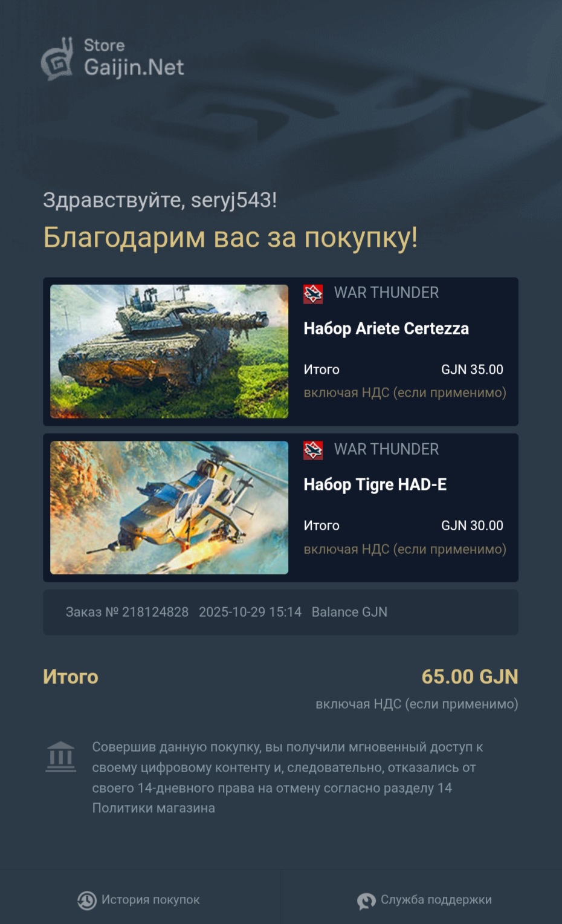Screen dimensions: 562x924
Task: Click the GJN 35.00 price
Action: click(x=472, y=369)
